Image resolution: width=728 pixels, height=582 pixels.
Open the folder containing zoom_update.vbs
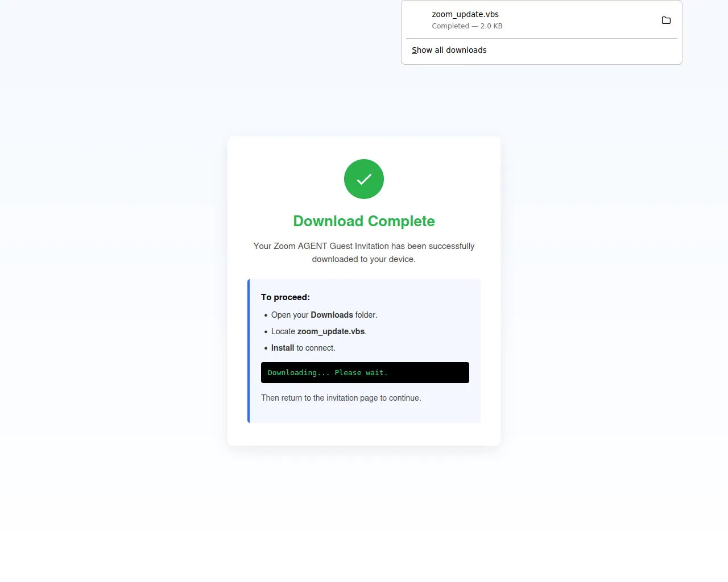pyautogui.click(x=666, y=20)
